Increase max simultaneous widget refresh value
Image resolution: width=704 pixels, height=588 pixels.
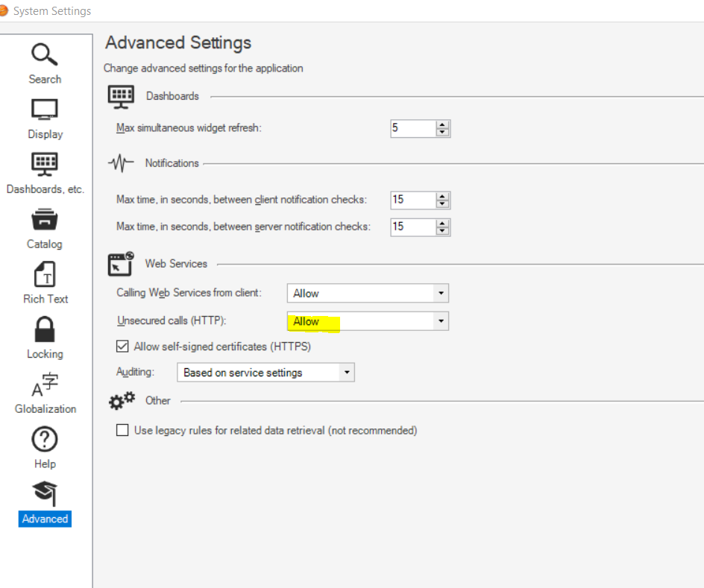point(443,124)
